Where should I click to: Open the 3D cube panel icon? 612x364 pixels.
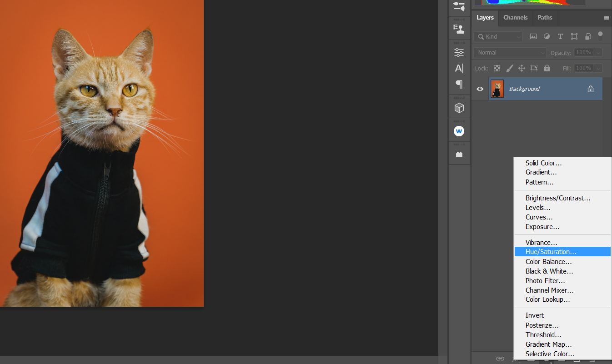459,108
